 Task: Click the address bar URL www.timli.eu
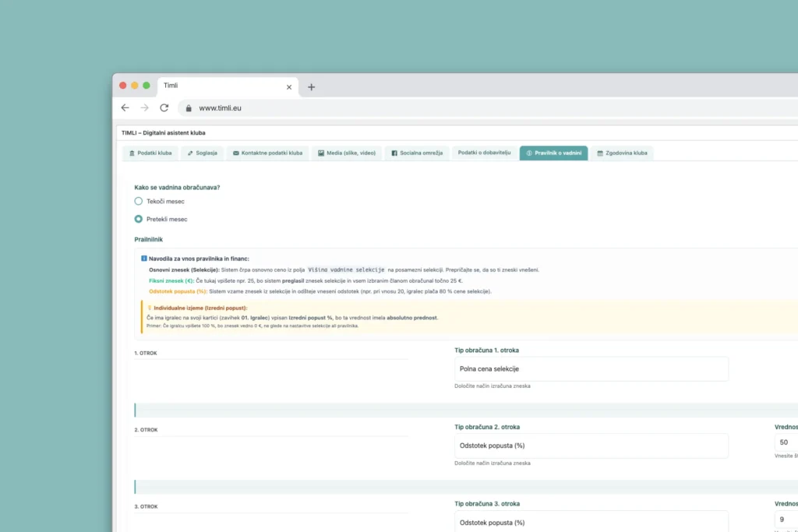220,108
